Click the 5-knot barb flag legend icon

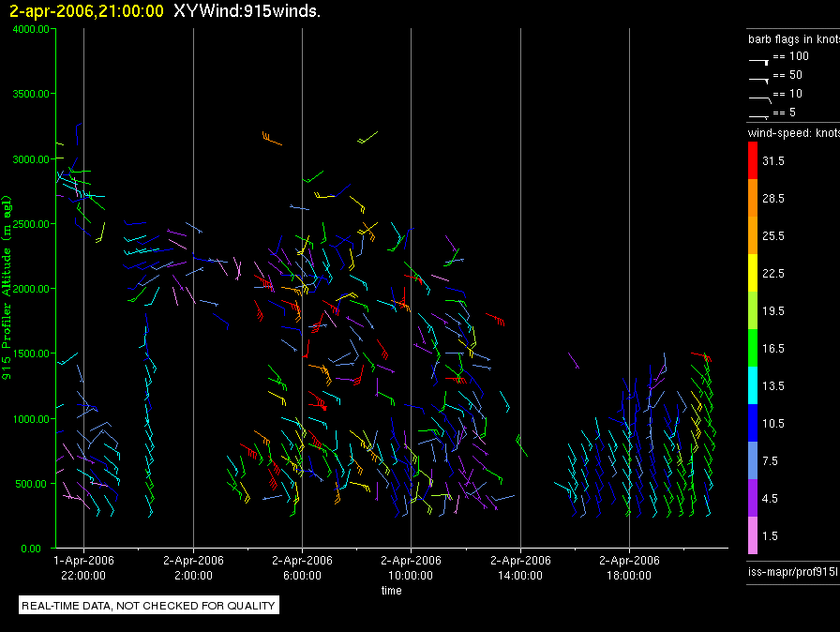pyautogui.click(x=758, y=115)
